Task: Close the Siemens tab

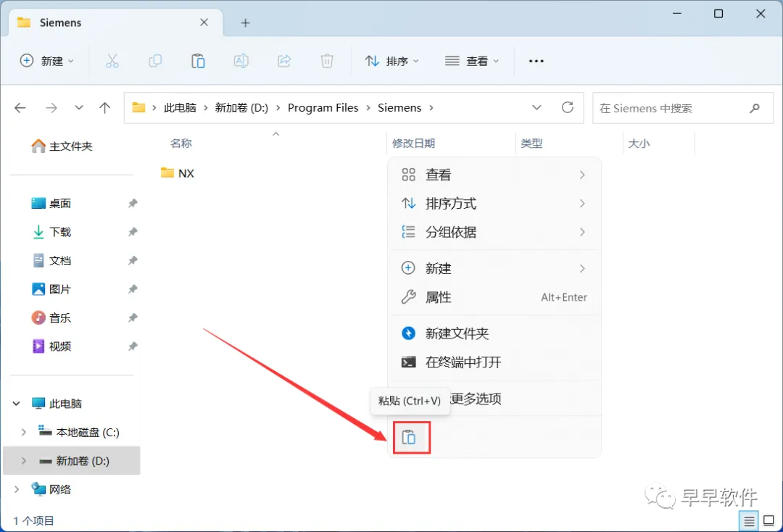Action: point(204,22)
